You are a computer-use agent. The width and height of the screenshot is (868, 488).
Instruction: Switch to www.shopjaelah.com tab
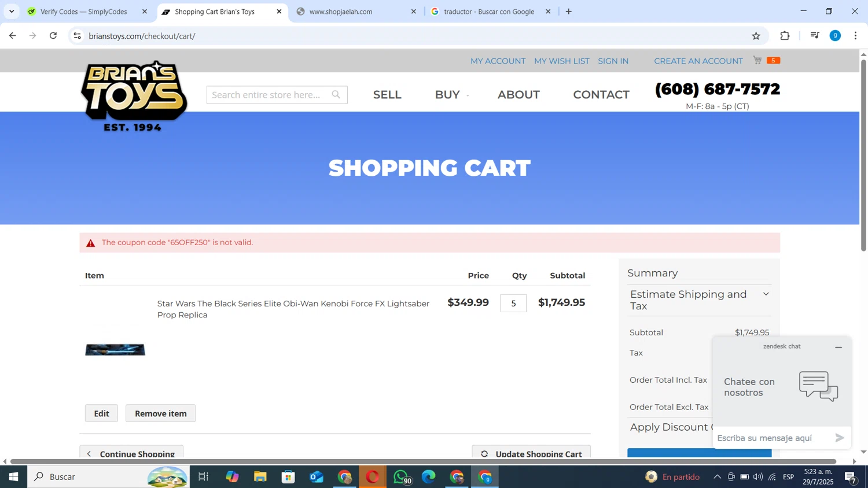[341, 12]
